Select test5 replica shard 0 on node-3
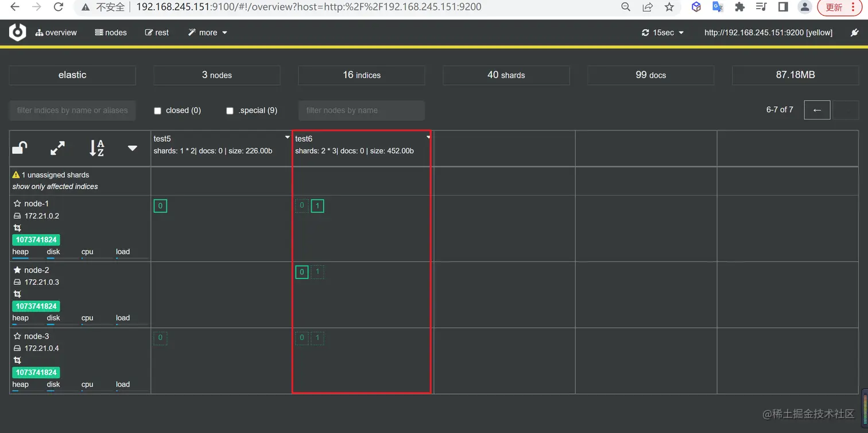Screen dimensions: 868x433 (x=160, y=338)
